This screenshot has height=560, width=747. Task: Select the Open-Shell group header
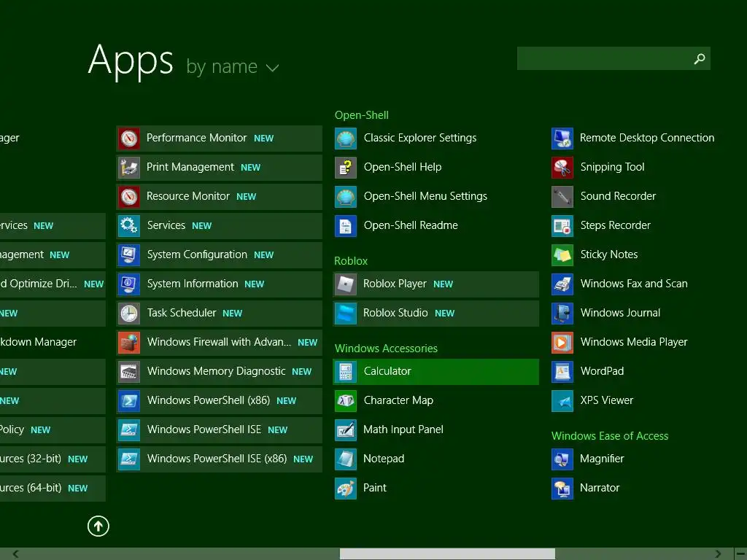coord(362,115)
